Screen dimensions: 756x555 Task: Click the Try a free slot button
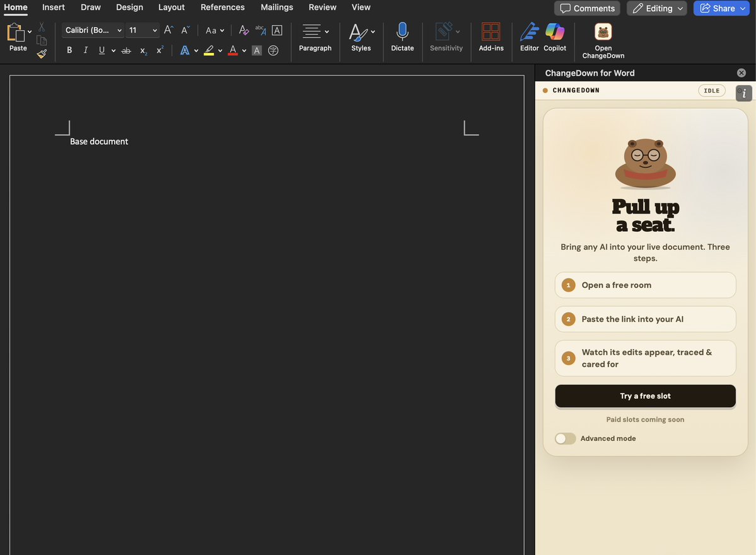click(645, 396)
